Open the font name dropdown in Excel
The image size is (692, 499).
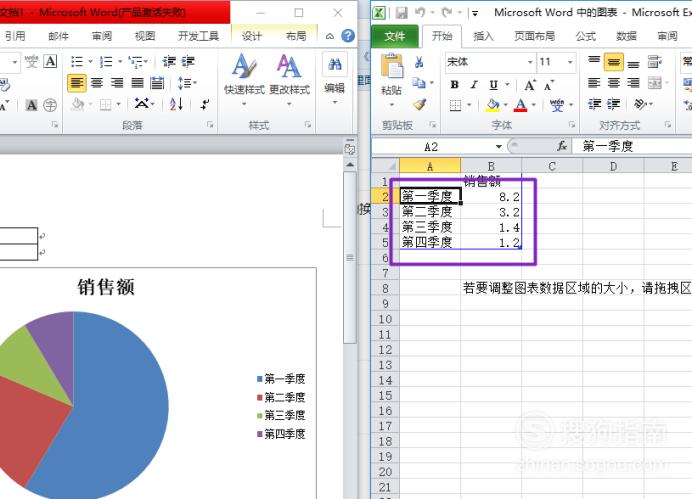click(530, 62)
